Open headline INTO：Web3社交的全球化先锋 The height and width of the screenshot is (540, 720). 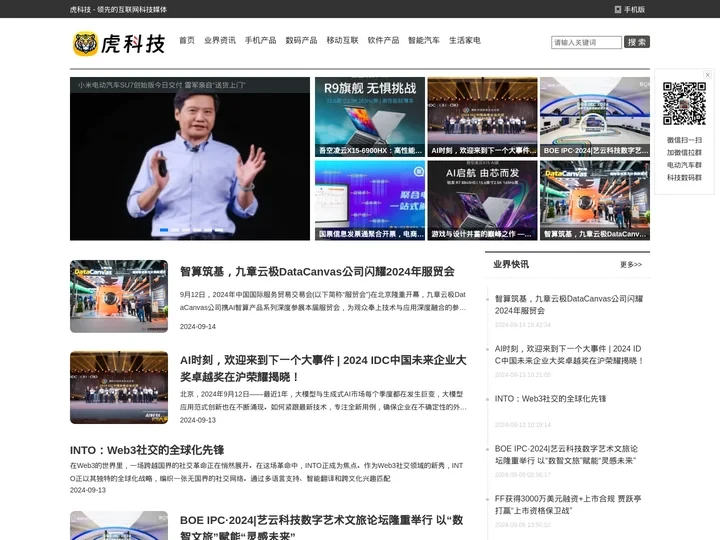click(x=147, y=450)
